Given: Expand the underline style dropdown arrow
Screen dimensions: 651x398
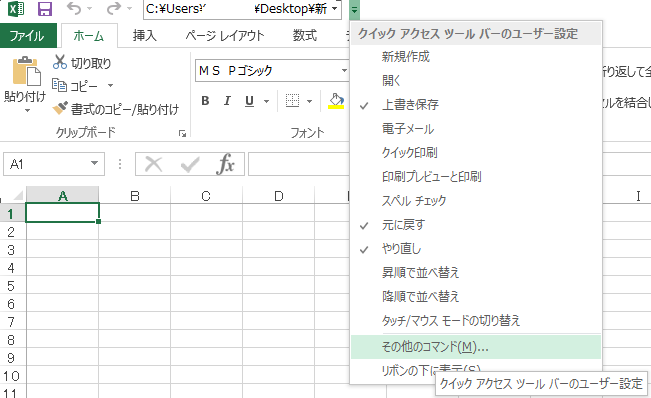Looking at the screenshot, I should (x=266, y=101).
